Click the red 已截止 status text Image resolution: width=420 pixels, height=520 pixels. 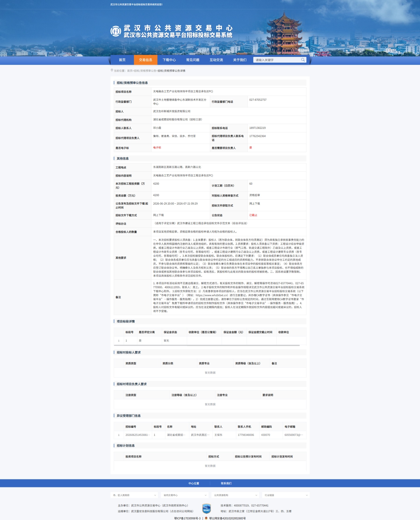253,215
